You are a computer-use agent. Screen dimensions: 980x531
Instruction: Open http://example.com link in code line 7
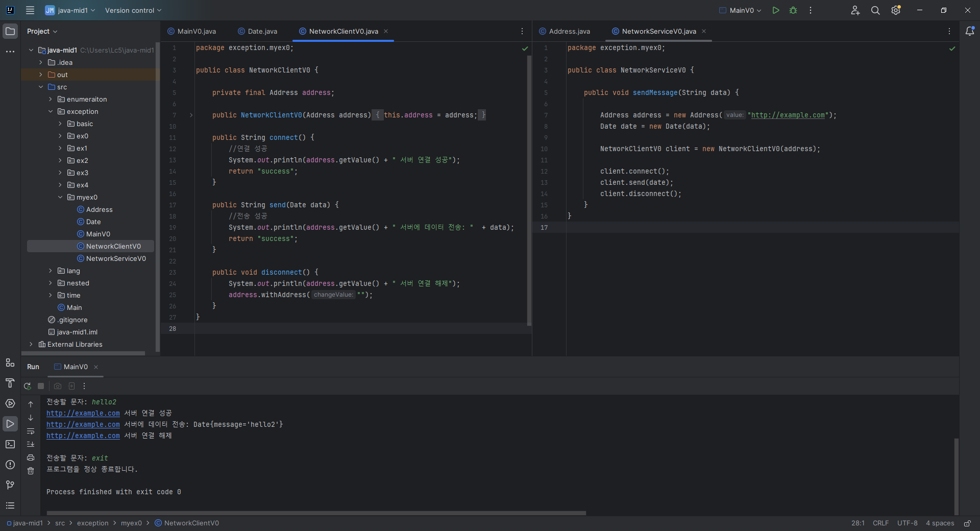pyautogui.click(x=788, y=115)
